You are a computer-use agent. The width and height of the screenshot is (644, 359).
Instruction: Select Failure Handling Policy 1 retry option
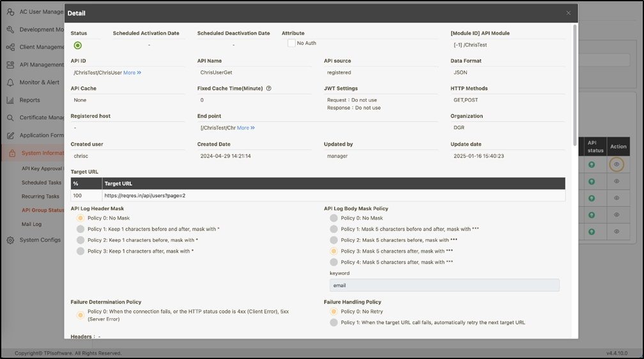[333, 323]
